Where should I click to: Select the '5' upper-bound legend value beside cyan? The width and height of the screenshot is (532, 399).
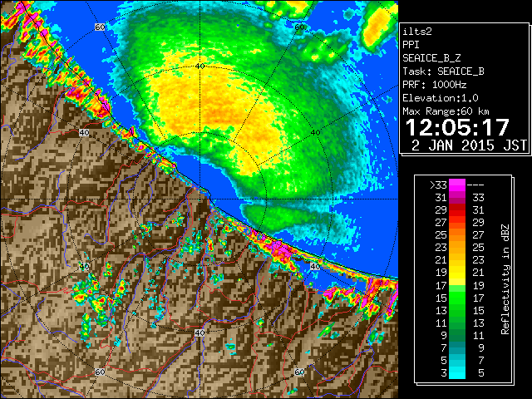point(480,373)
